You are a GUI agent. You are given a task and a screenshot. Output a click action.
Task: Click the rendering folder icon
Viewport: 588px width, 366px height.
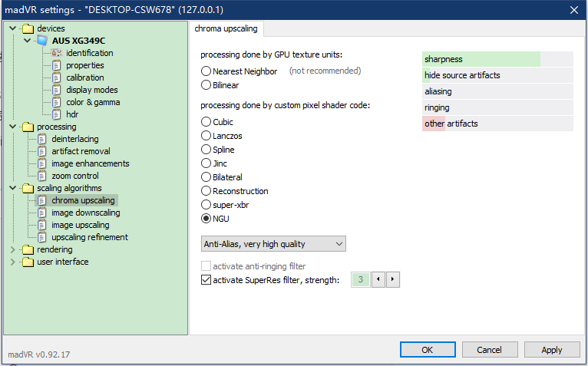point(28,249)
